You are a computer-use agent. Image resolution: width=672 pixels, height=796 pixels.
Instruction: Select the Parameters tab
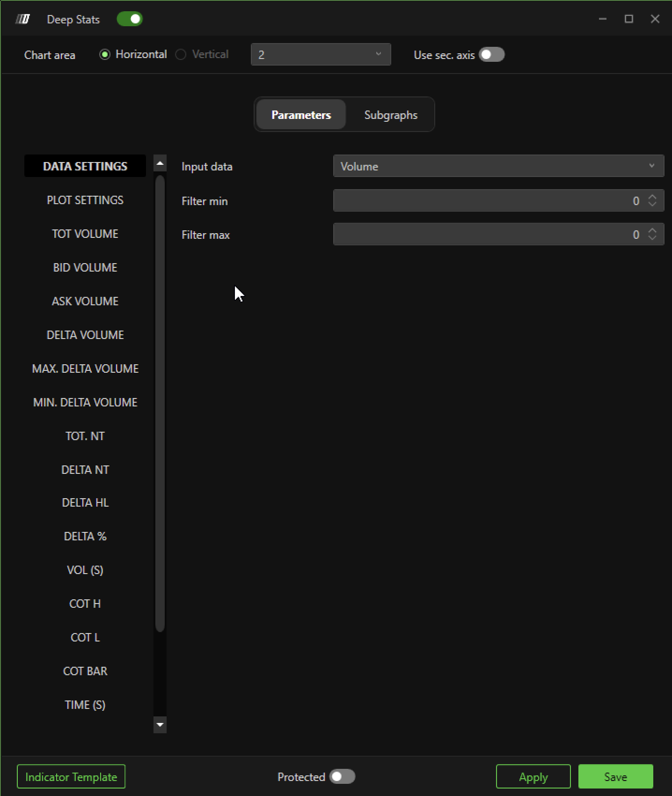pyautogui.click(x=301, y=115)
